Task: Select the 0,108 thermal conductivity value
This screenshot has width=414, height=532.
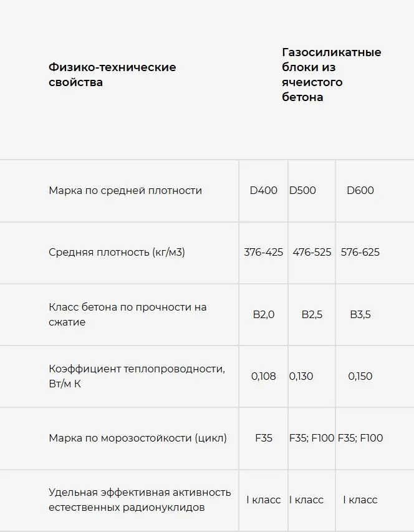Action: [x=264, y=377]
